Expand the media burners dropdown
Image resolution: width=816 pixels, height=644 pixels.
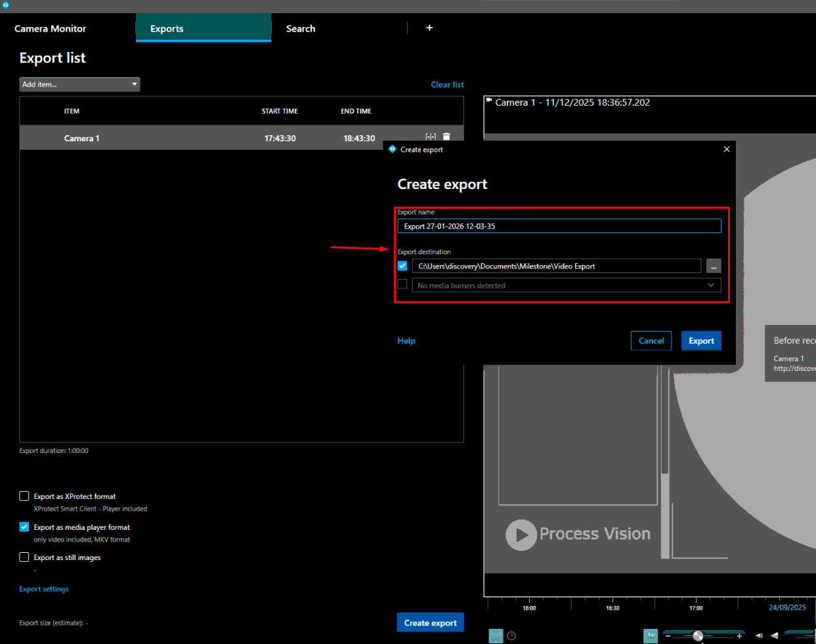[x=710, y=286]
